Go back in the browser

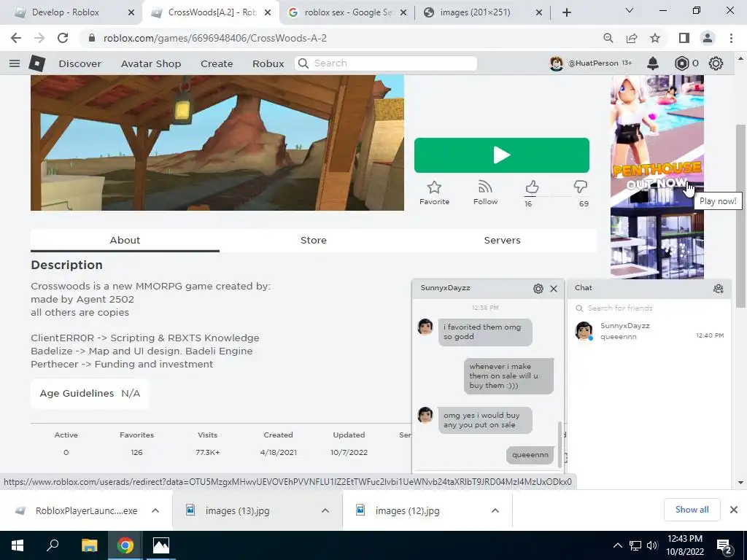pyautogui.click(x=16, y=38)
